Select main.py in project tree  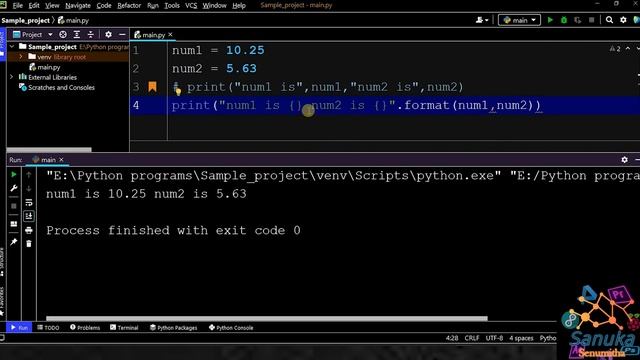45,67
